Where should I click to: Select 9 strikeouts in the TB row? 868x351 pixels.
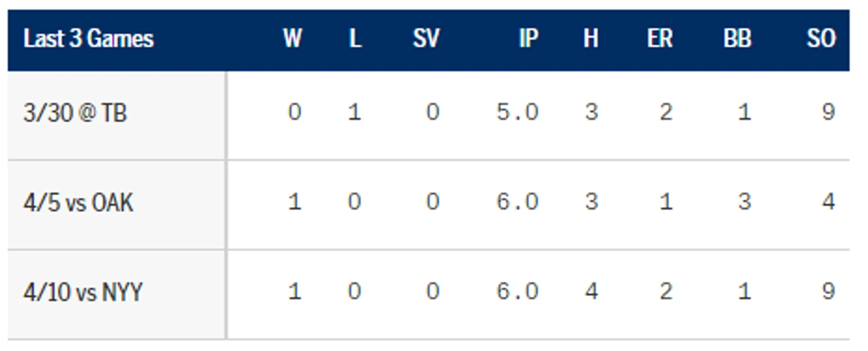coord(828,112)
